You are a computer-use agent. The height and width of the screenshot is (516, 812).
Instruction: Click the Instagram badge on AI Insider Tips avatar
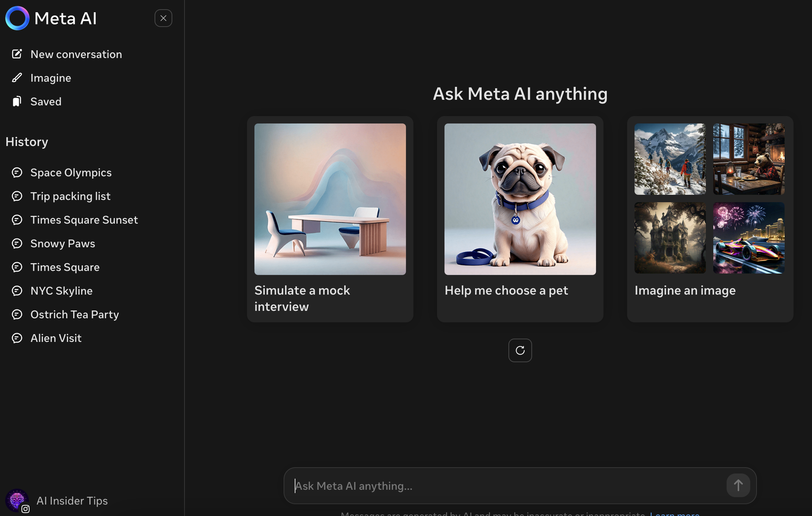tap(26, 509)
